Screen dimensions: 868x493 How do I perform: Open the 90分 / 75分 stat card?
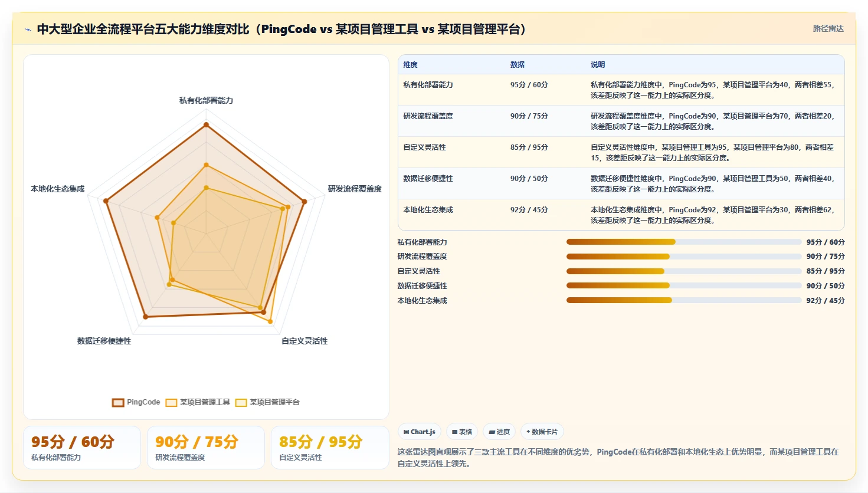206,448
